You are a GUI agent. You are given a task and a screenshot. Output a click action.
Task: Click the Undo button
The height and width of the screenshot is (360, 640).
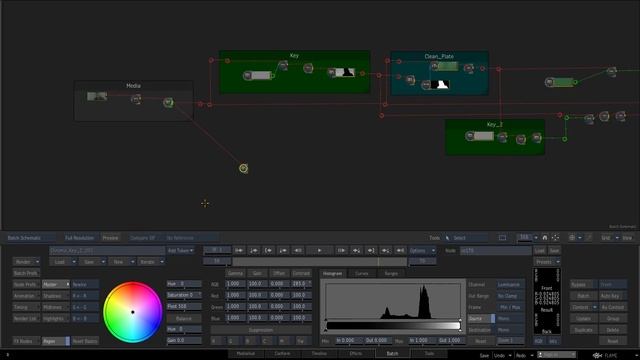pyautogui.click(x=500, y=356)
